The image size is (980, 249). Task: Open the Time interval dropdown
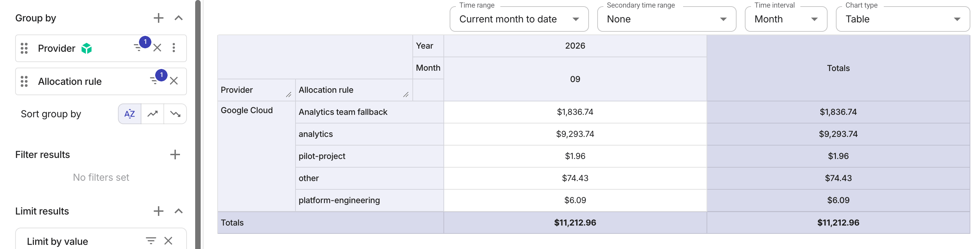click(786, 19)
